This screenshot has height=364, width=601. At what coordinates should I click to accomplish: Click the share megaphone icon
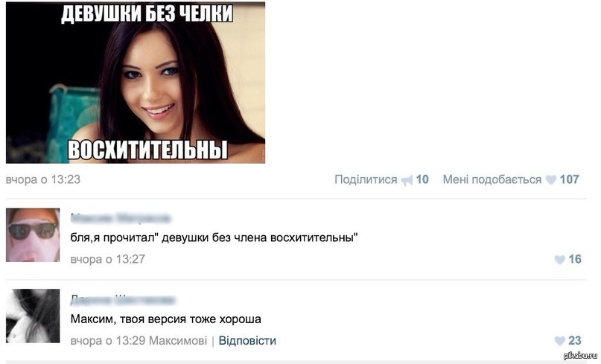click(407, 180)
